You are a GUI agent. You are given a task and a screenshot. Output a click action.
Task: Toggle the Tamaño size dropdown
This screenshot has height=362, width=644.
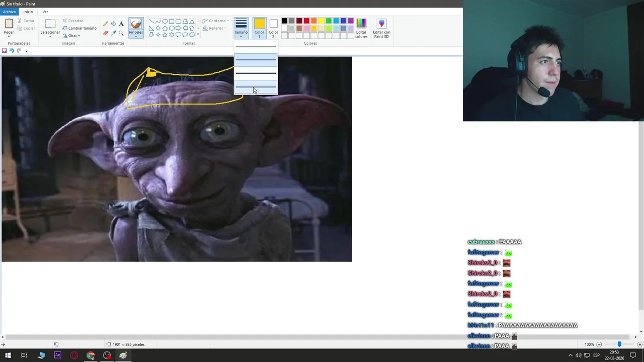(241, 28)
